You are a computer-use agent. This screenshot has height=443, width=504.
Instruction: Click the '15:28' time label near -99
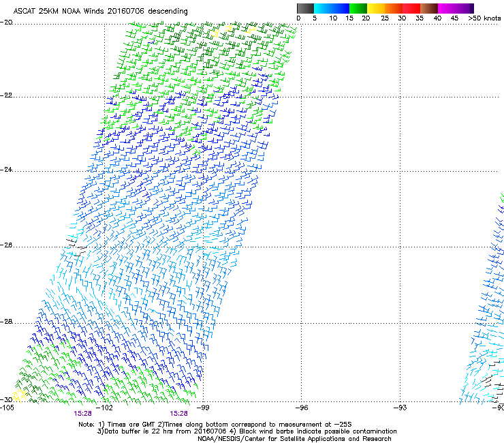tap(178, 414)
